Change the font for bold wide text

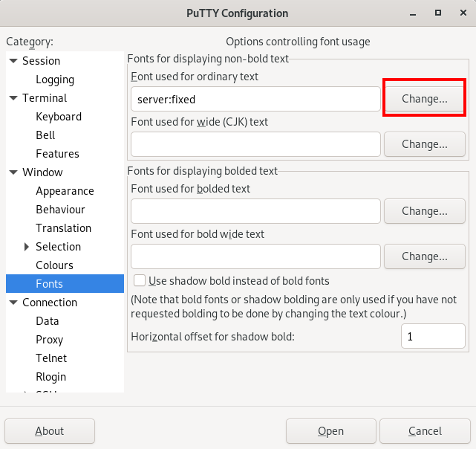click(x=425, y=256)
